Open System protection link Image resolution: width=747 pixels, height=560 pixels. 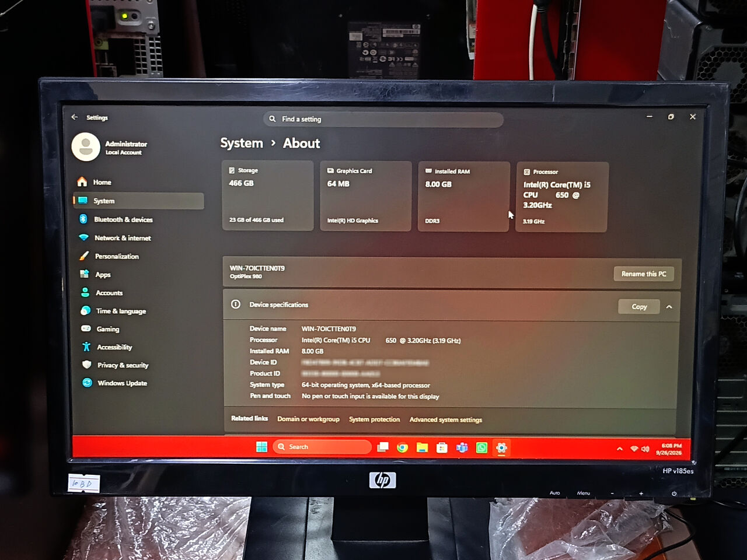pyautogui.click(x=375, y=419)
